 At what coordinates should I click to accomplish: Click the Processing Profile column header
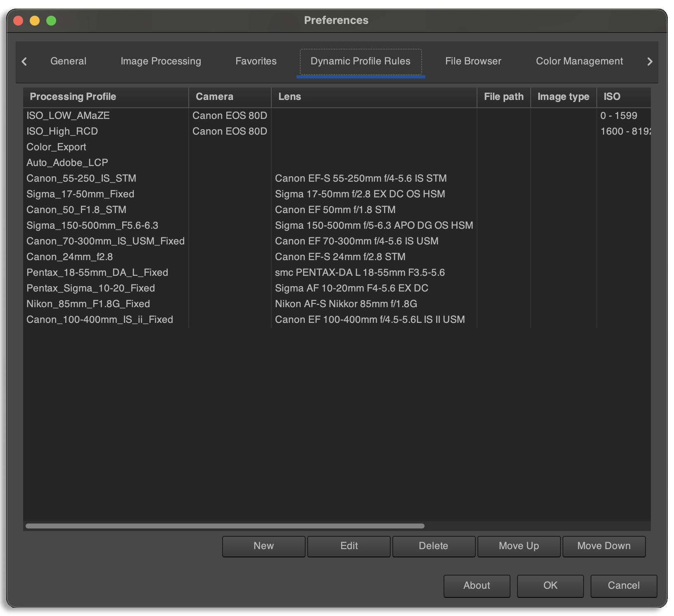(x=106, y=97)
